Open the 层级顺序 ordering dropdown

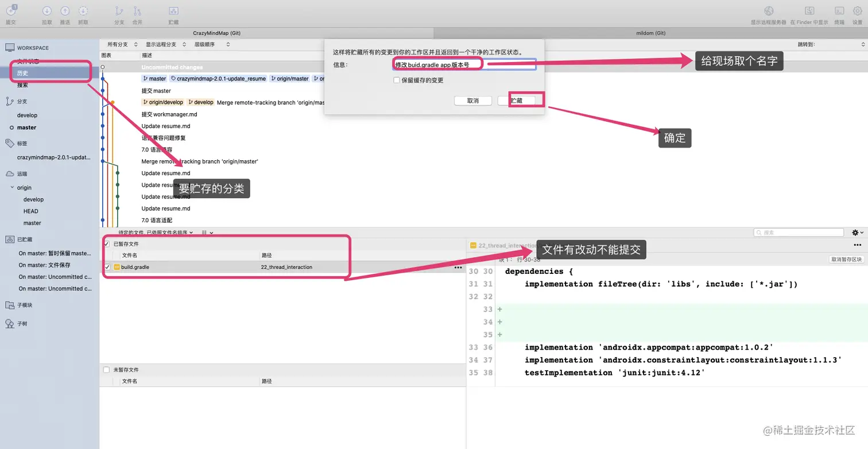click(x=211, y=44)
